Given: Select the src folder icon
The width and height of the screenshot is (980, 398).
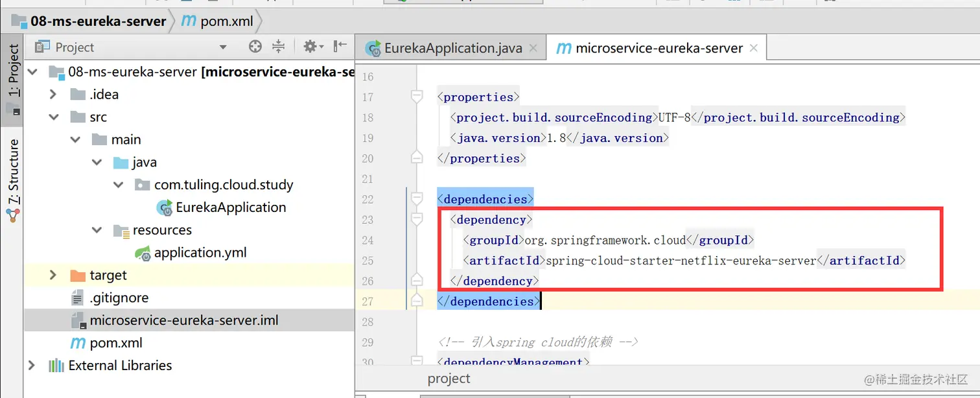Looking at the screenshot, I should pos(78,117).
